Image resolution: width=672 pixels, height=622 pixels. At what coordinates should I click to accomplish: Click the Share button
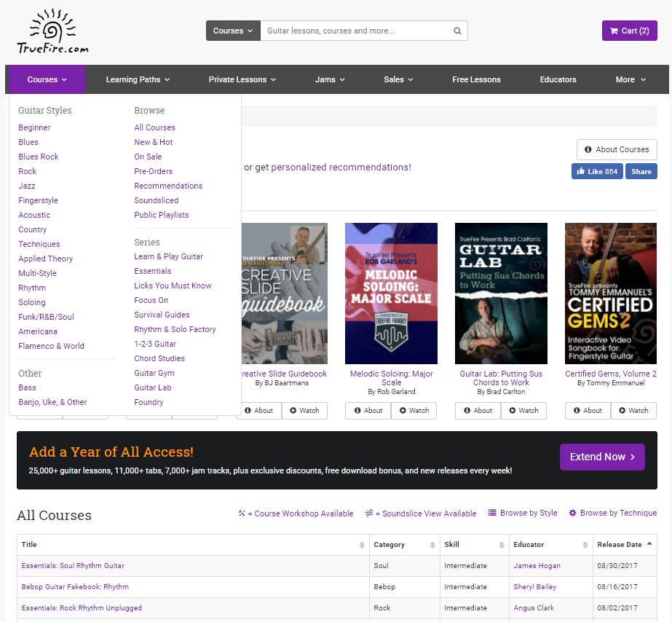pyautogui.click(x=641, y=171)
